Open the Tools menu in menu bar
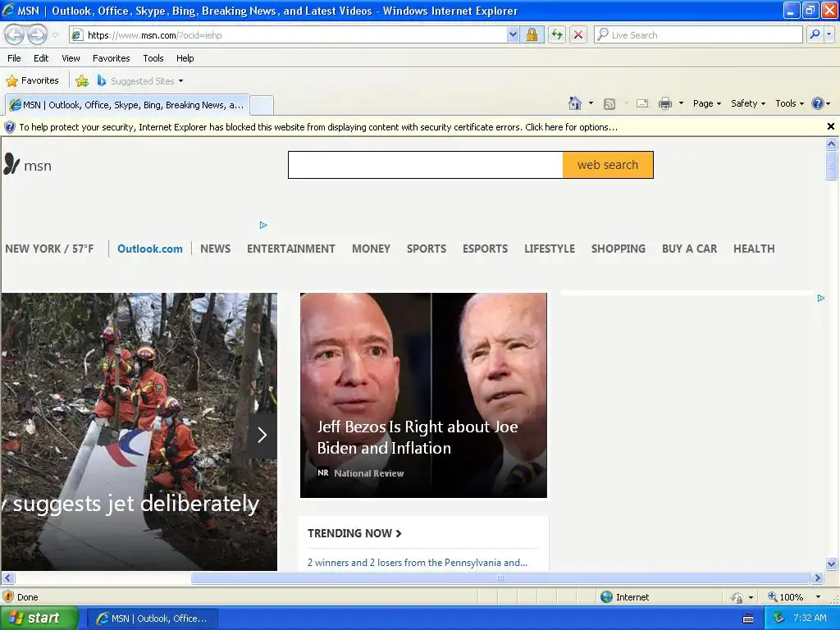840x630 pixels. (153, 58)
